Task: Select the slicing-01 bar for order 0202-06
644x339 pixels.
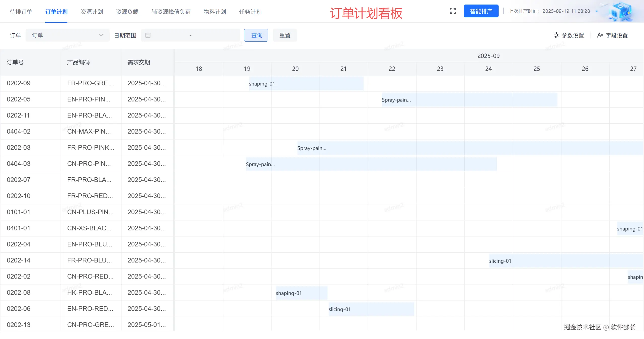Action: click(371, 309)
